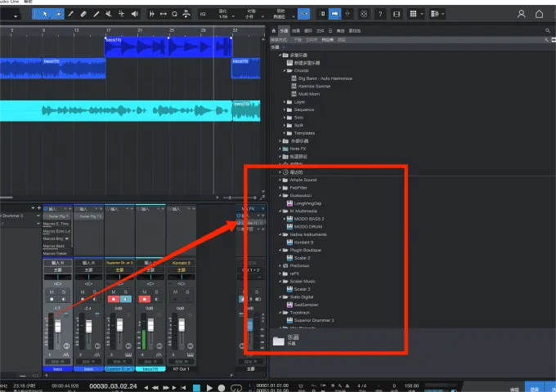Screen dimensions: 556x392
Task: Click the channel 1 volume fader
Action: click(x=58, y=326)
